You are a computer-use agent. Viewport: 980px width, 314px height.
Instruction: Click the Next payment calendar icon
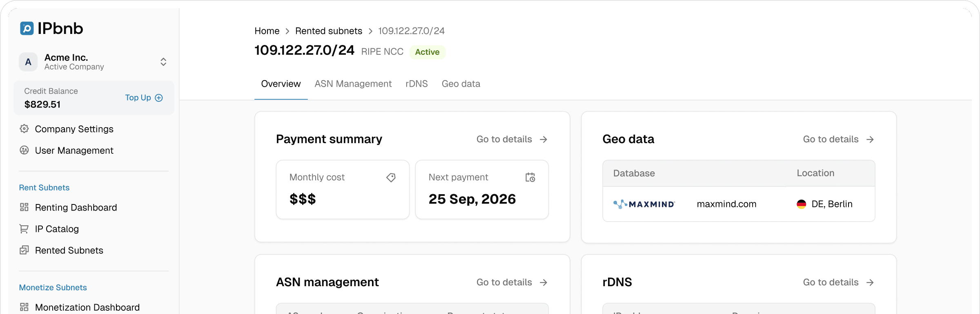point(530,177)
